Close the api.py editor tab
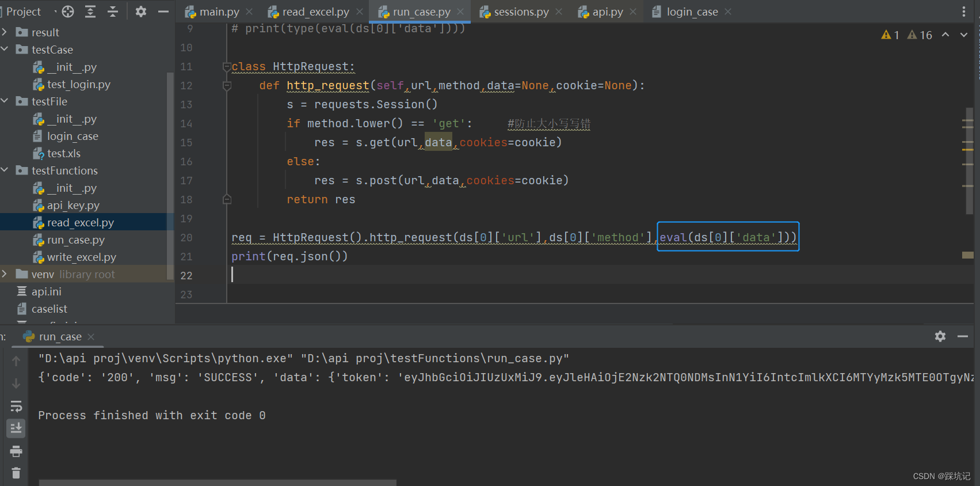This screenshot has height=486, width=980. click(633, 12)
